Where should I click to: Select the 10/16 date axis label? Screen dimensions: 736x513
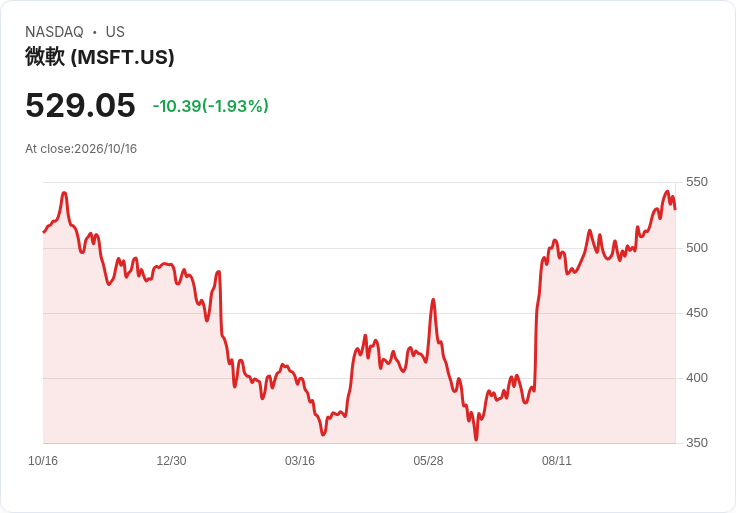[x=43, y=461]
